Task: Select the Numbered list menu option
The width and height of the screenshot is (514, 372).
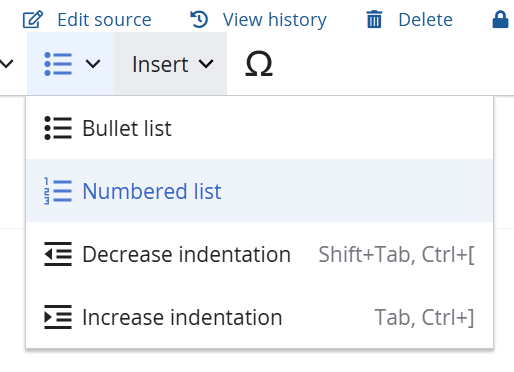Action: (x=259, y=191)
